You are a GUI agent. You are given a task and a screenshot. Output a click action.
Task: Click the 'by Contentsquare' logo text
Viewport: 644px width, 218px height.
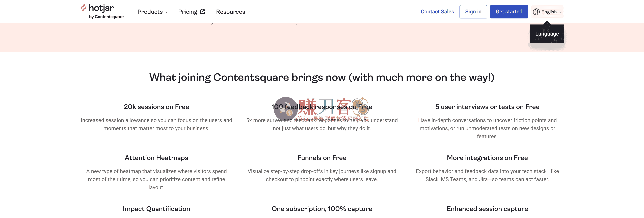point(106,17)
